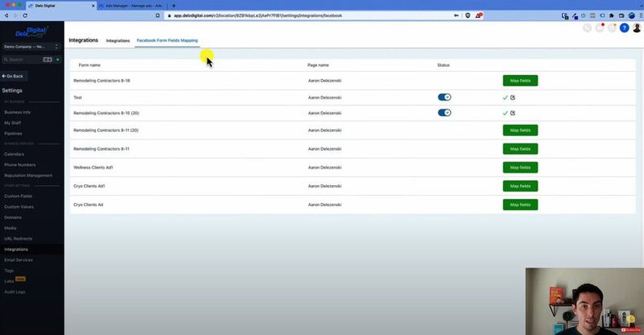Open Email Services settings

(19, 260)
